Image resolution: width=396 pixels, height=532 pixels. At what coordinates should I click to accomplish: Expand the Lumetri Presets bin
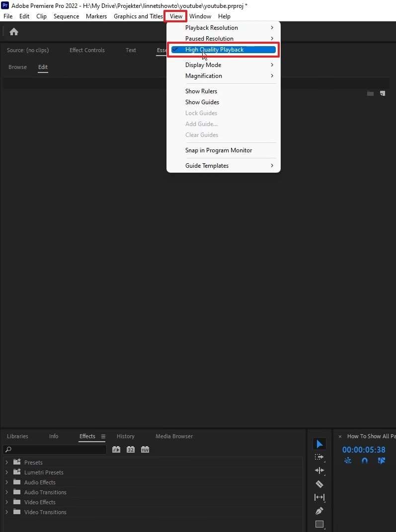7,472
